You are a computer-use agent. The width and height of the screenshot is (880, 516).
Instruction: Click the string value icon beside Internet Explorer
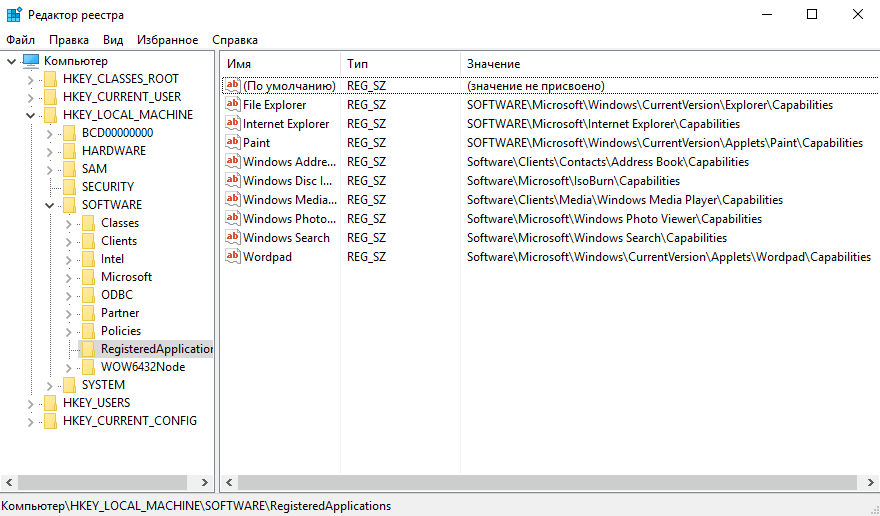(232, 123)
